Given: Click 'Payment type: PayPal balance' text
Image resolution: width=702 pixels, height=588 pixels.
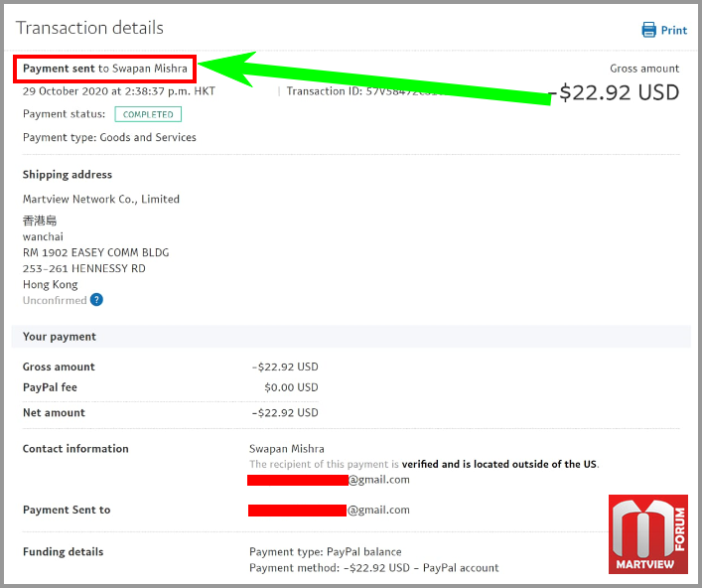Looking at the screenshot, I should click(326, 551).
